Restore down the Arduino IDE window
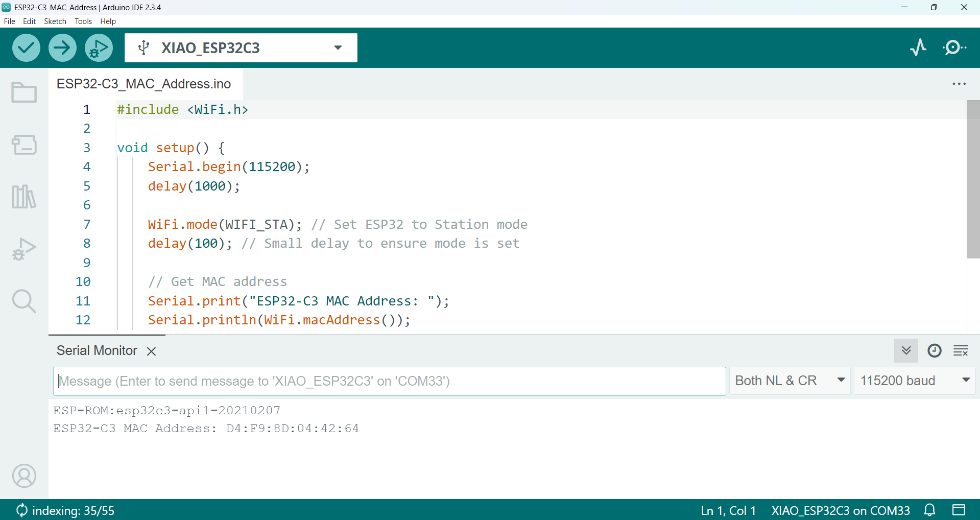Viewport: 980px width, 520px height. click(x=934, y=7)
